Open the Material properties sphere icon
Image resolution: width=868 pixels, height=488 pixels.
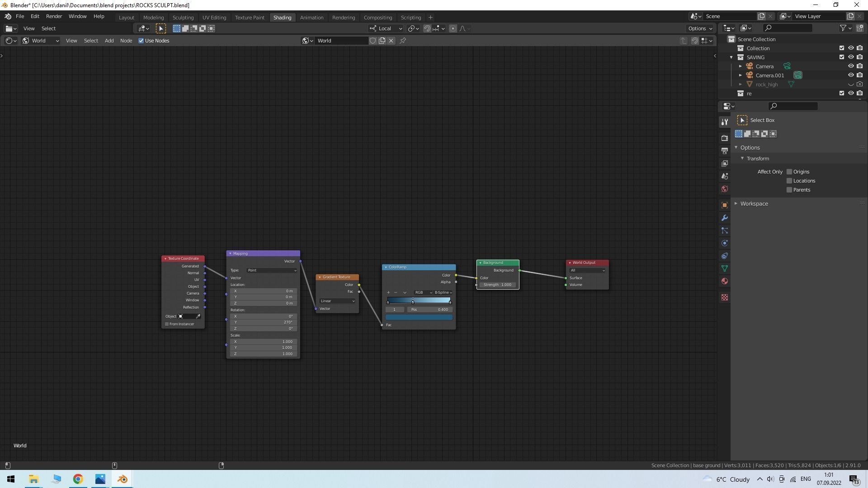point(725,281)
